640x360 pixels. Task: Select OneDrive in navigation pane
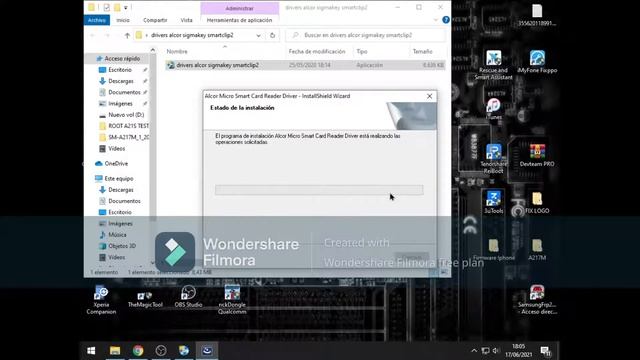click(116, 163)
